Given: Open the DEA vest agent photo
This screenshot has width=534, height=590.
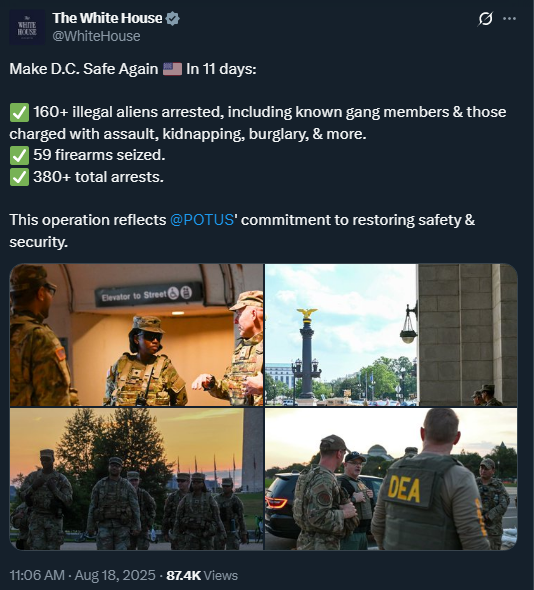Looking at the screenshot, I should (391, 479).
